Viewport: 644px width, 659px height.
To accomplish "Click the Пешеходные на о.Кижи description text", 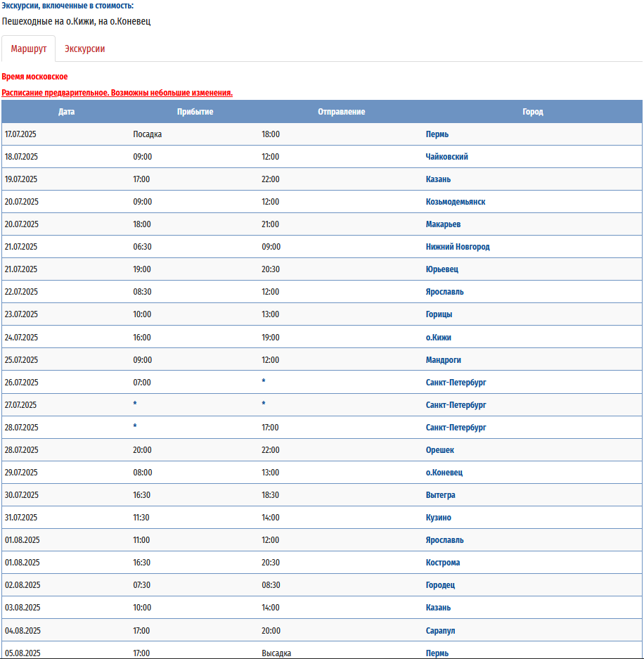I will (x=76, y=21).
